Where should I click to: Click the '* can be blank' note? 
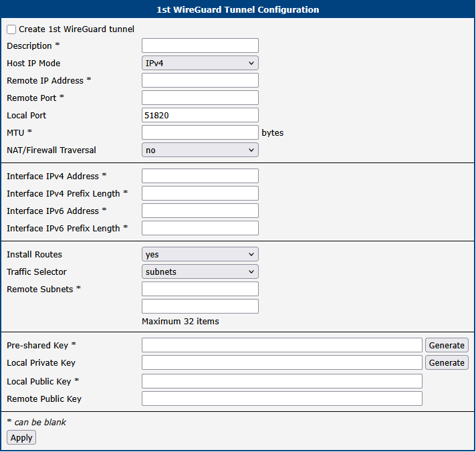[36, 423]
